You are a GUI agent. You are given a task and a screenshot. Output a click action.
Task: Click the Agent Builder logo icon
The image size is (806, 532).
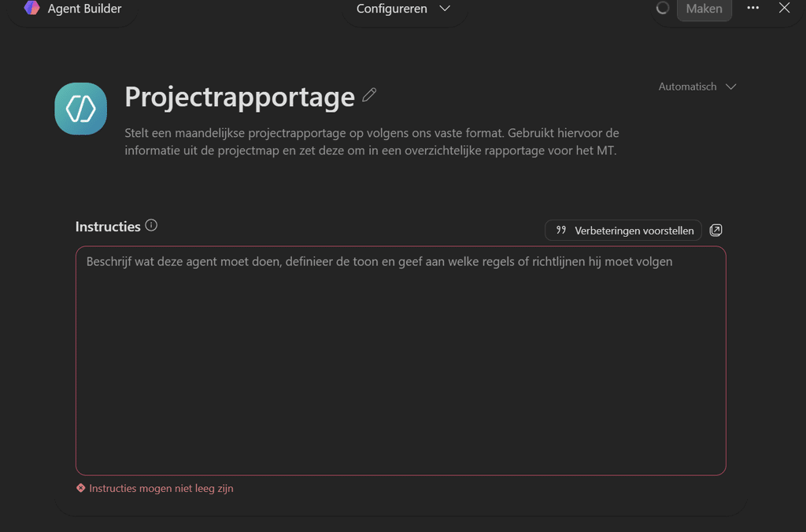coord(31,8)
